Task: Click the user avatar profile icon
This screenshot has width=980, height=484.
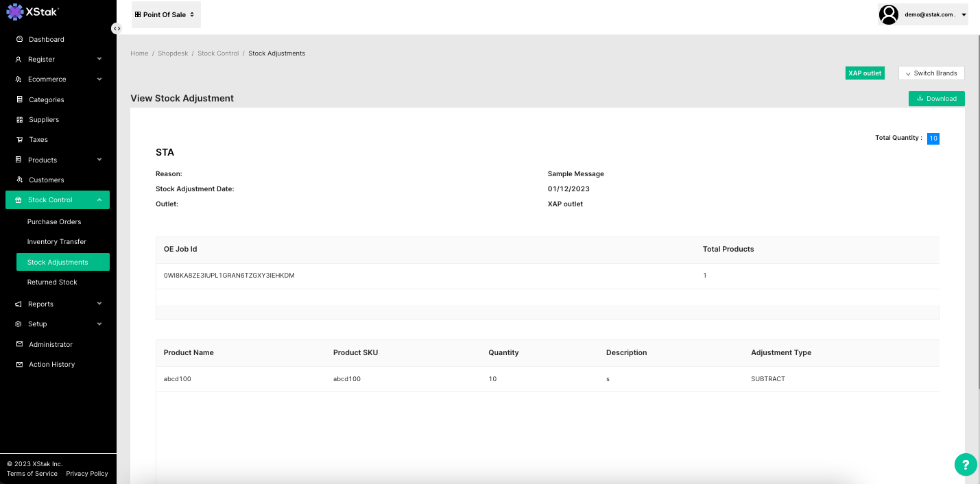Action: pyautogui.click(x=889, y=14)
